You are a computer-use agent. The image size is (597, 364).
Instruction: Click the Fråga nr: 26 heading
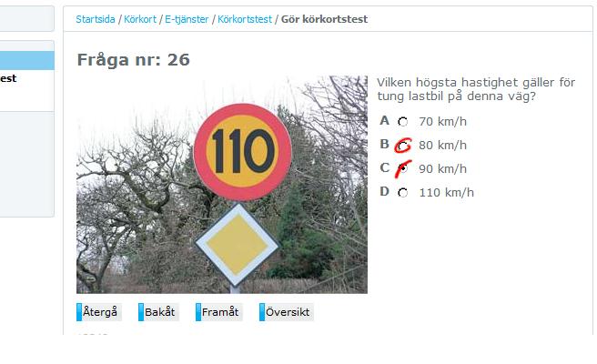[133, 60]
